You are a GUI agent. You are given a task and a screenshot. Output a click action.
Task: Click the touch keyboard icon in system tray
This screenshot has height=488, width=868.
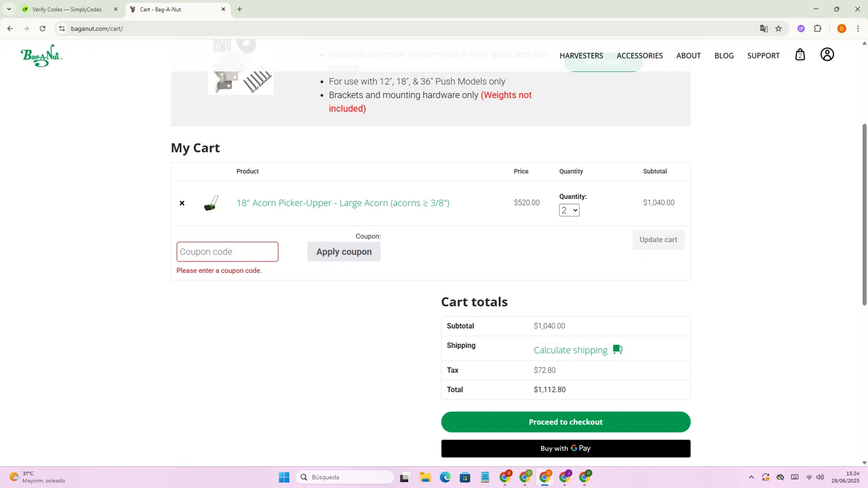tap(795, 477)
